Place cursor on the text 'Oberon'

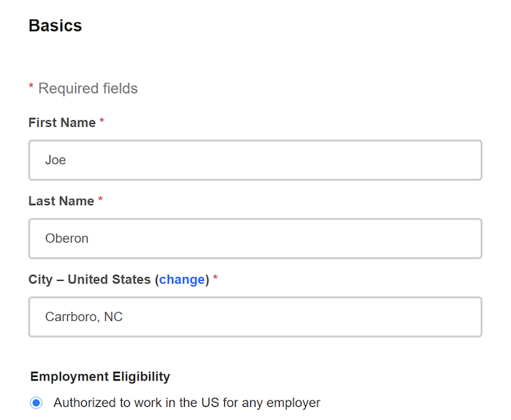coord(66,238)
